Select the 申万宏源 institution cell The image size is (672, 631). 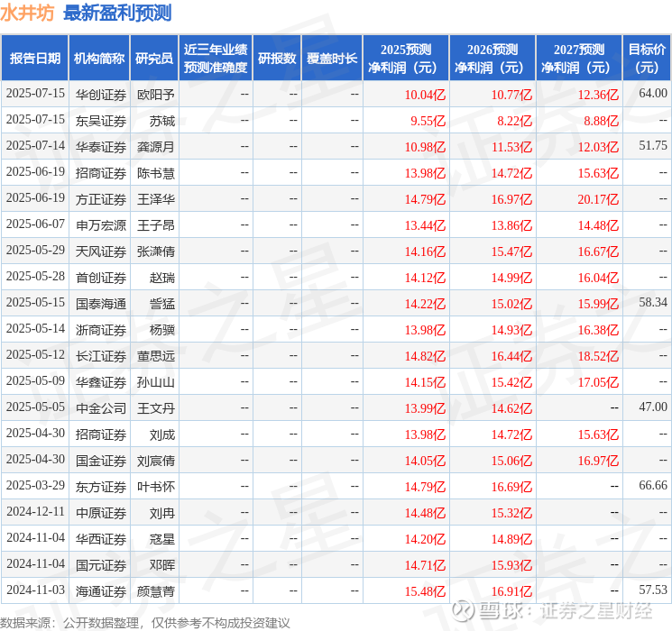pyautogui.click(x=101, y=225)
